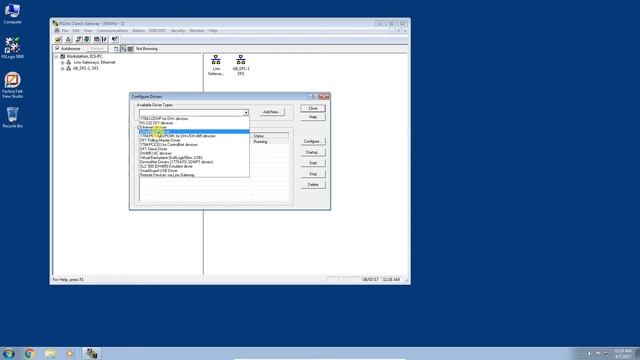Open Google Chrome from the taskbar
Viewport: 640px width, 360px height.
click(x=29, y=353)
